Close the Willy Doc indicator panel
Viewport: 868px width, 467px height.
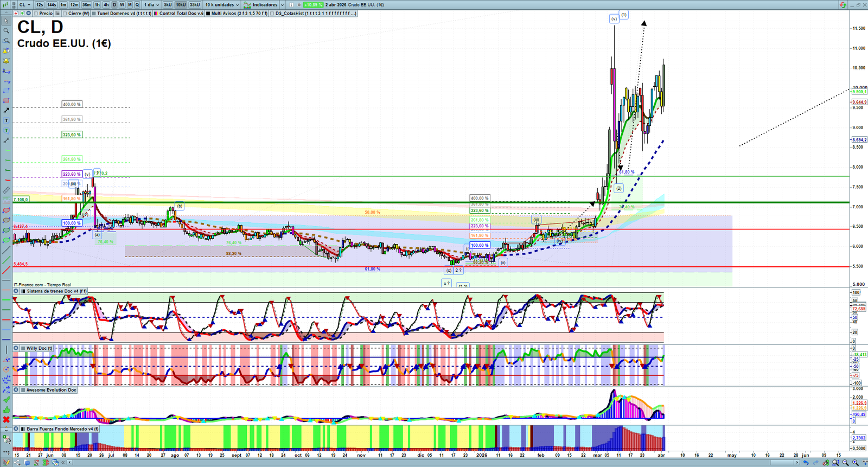(x=16, y=348)
